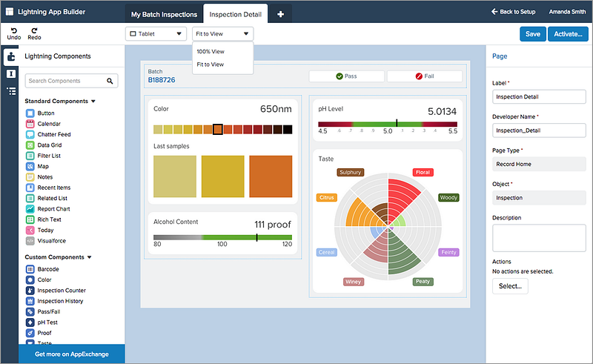Image resolution: width=593 pixels, height=364 pixels.
Task: Click the Page properties header
Action: coord(500,56)
